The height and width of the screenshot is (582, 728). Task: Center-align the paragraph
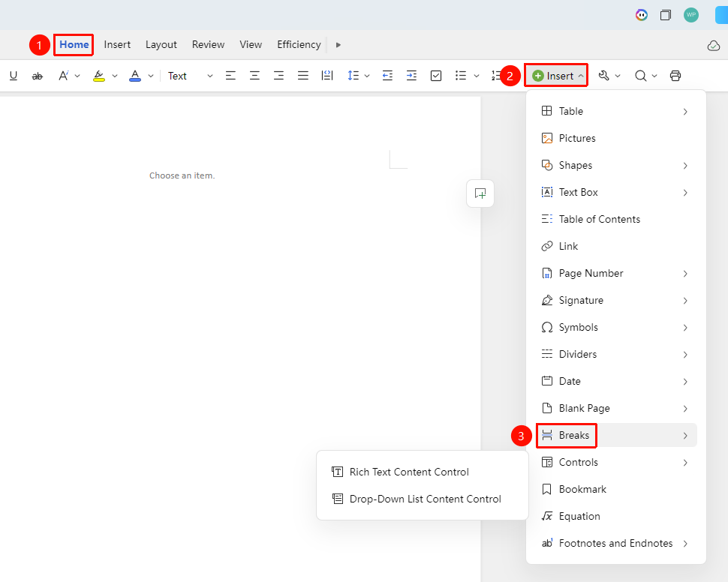pyautogui.click(x=254, y=76)
